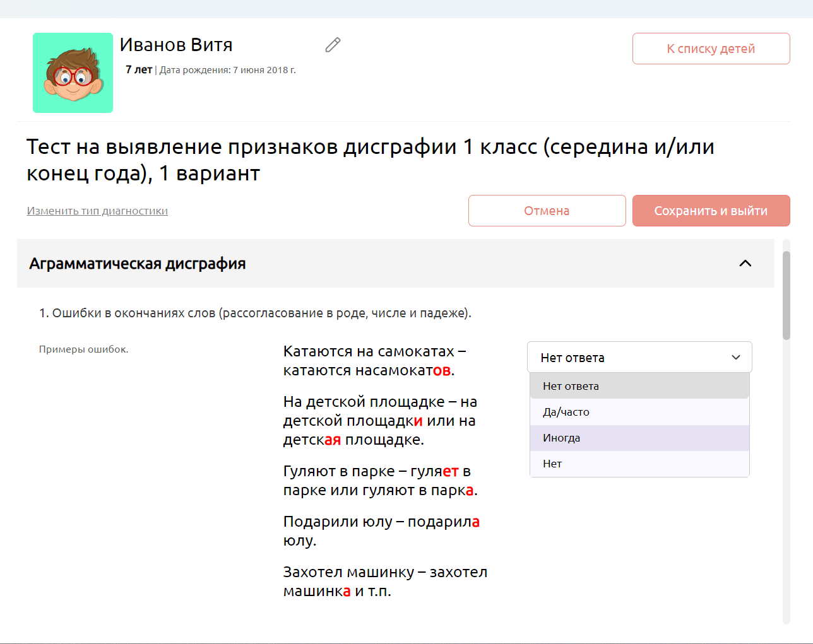This screenshot has width=813, height=644.
Task: Click the pencil edit icon beside child name
Action: click(333, 45)
